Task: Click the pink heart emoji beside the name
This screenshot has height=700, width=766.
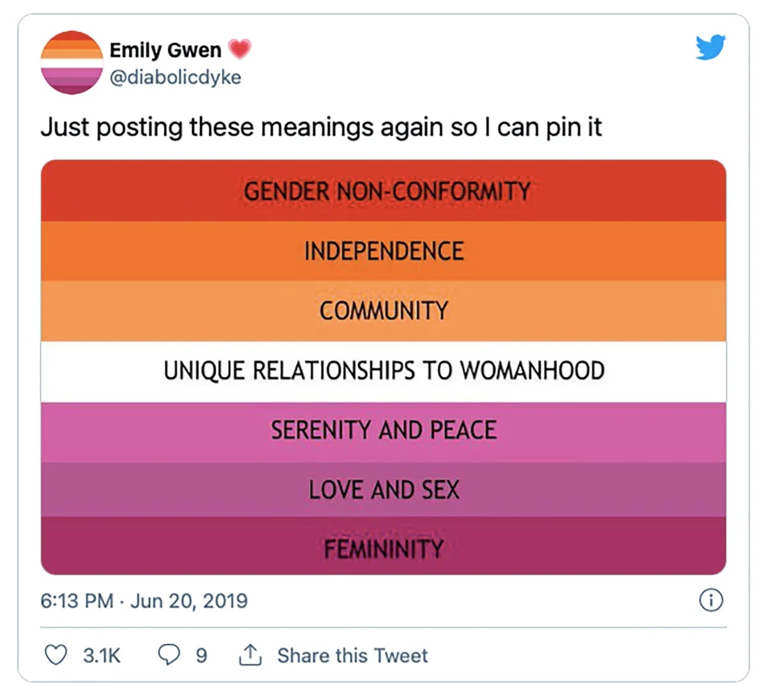Action: pyautogui.click(x=240, y=49)
